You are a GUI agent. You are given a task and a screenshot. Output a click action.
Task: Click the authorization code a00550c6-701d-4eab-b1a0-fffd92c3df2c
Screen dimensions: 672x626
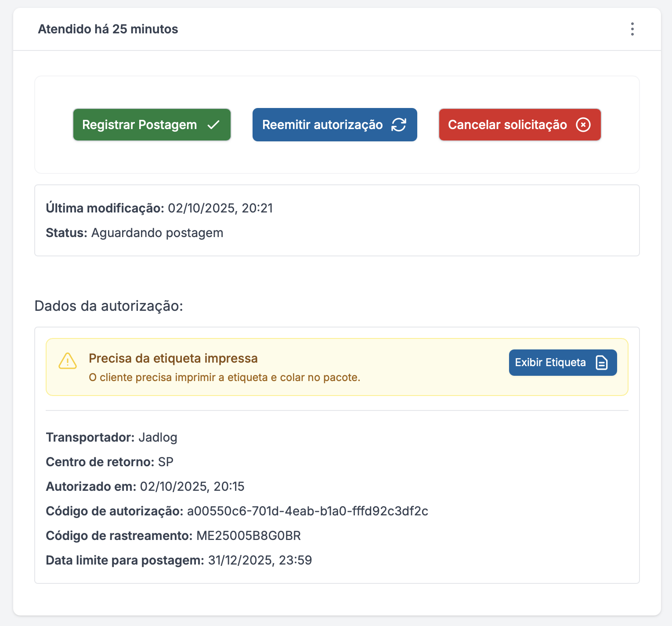point(307,511)
